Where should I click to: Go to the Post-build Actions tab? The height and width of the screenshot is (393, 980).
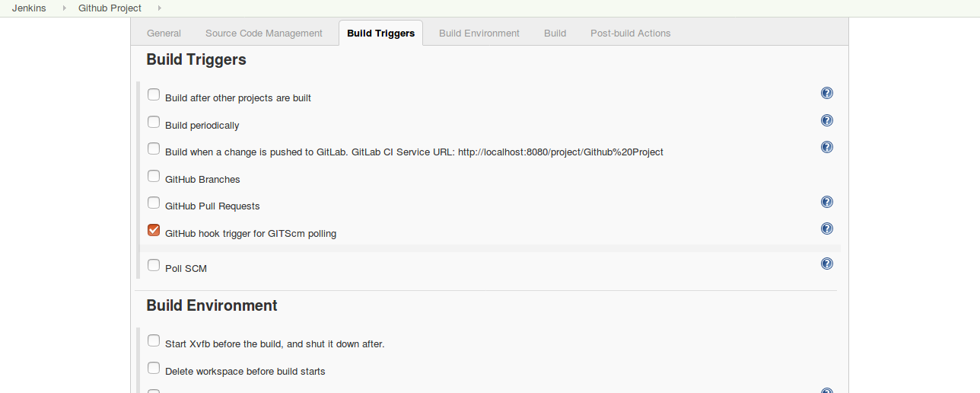tap(630, 33)
